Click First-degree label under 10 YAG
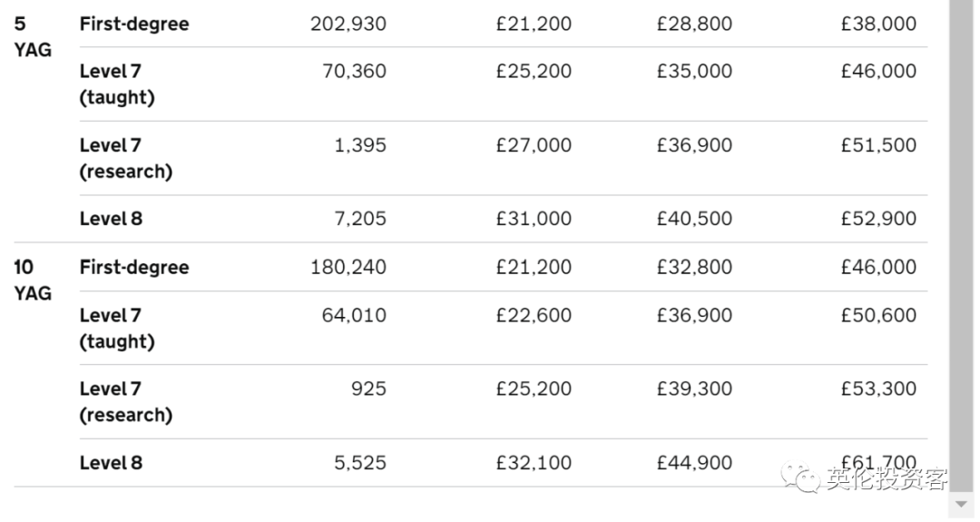Viewport: 980px width, 522px height. click(133, 267)
